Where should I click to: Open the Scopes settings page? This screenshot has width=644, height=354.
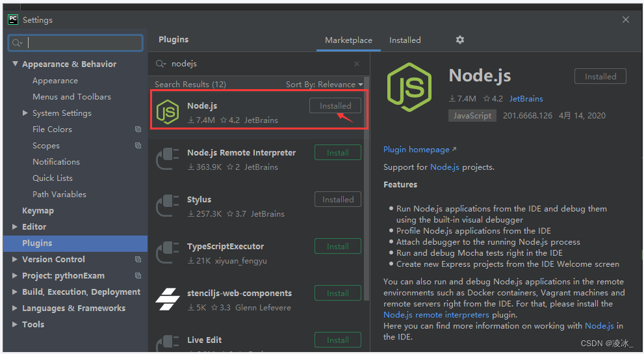(46, 146)
